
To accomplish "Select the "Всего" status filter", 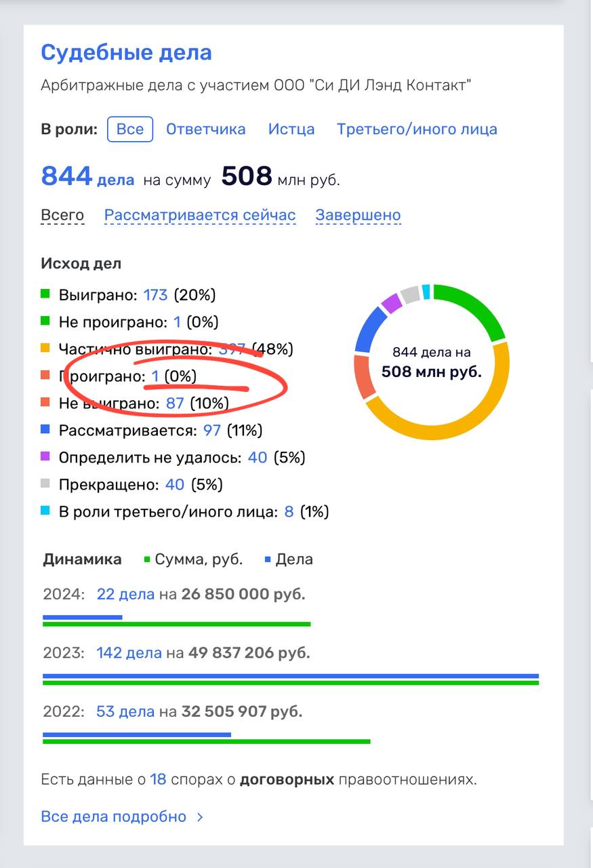I will [x=62, y=216].
